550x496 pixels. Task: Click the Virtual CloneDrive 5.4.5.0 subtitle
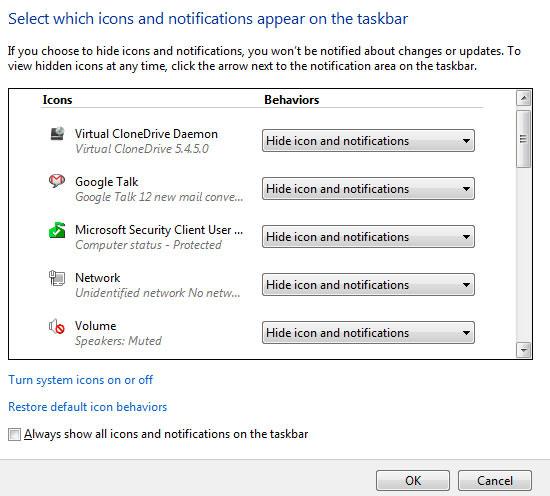[142, 149]
